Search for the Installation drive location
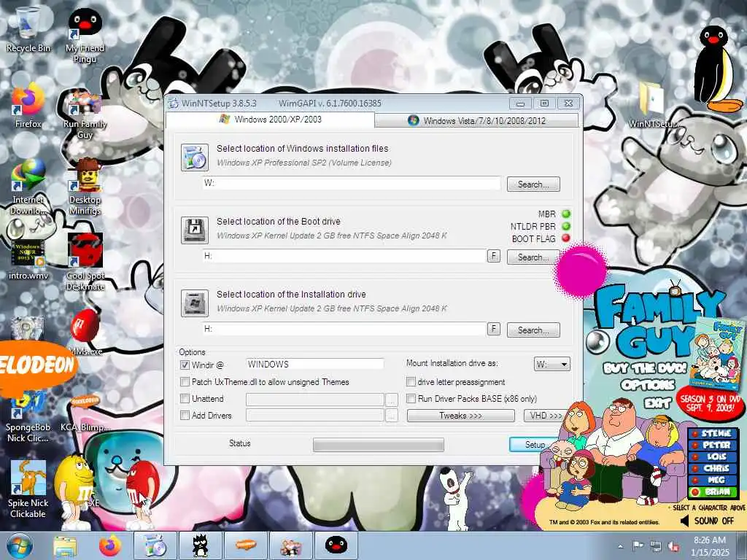This screenshot has height=560, width=747. coord(533,330)
